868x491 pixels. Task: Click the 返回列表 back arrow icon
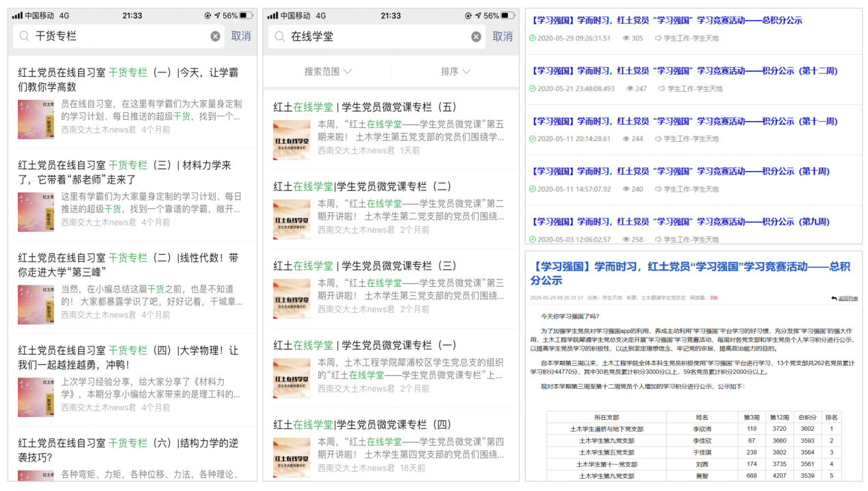point(834,298)
